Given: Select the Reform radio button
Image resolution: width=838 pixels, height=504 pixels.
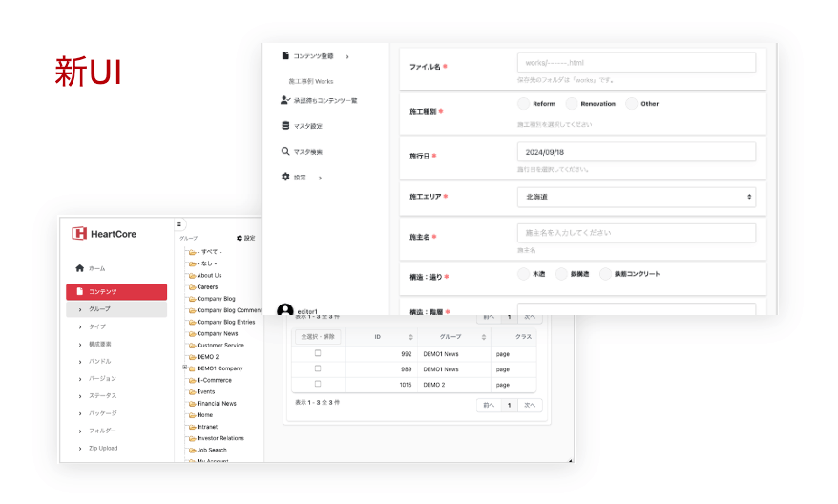Looking at the screenshot, I should pyautogui.click(x=523, y=104).
